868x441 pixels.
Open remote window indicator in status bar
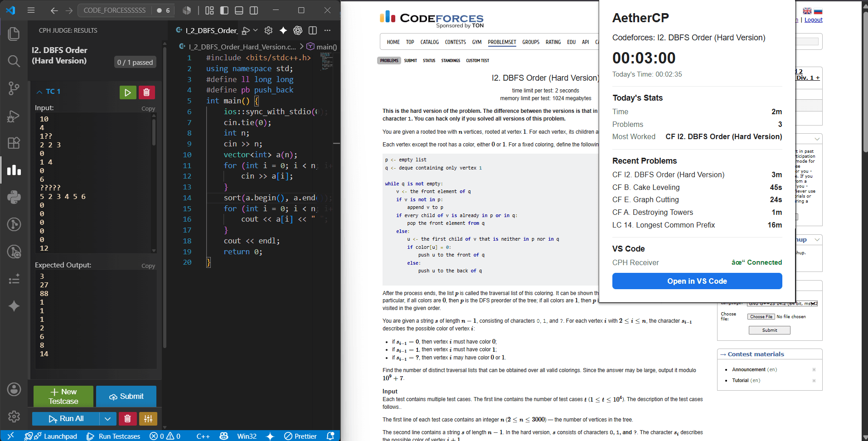coord(11,436)
